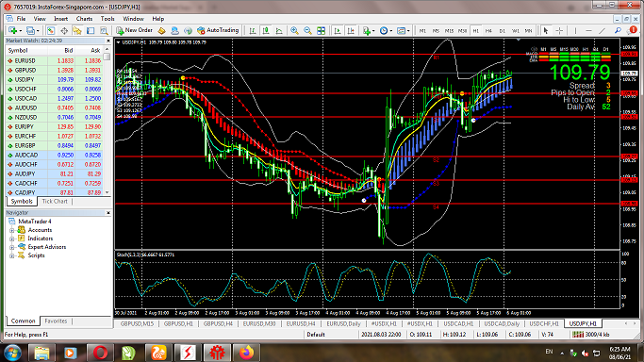Open the Profiles toolbar icon

click(x=30, y=30)
